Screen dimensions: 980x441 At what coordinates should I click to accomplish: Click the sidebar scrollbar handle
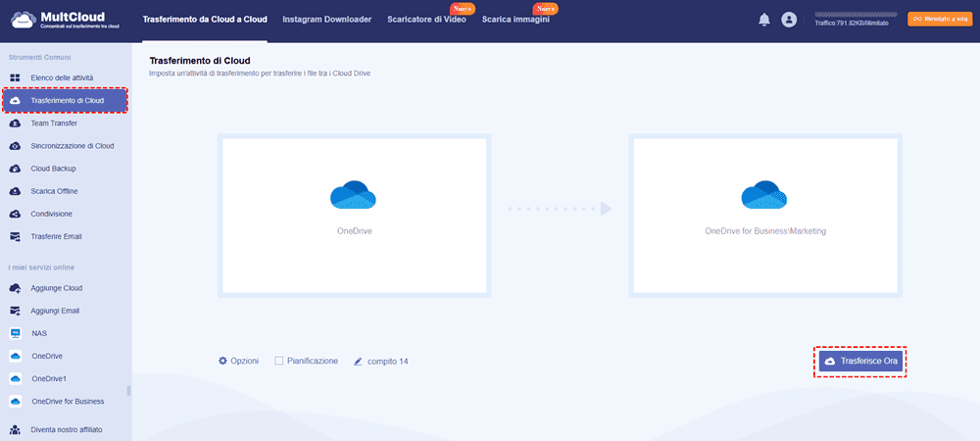pyautogui.click(x=128, y=390)
